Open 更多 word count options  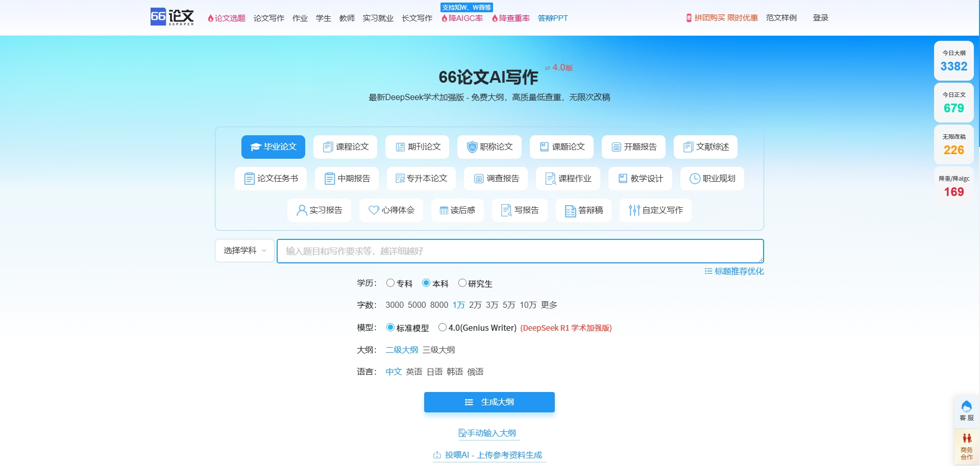tap(549, 305)
